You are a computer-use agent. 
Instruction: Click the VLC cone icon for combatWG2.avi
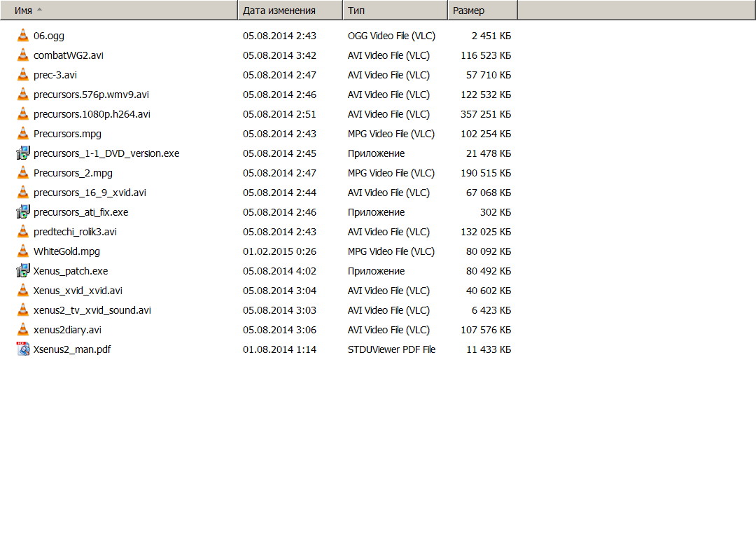(22, 55)
